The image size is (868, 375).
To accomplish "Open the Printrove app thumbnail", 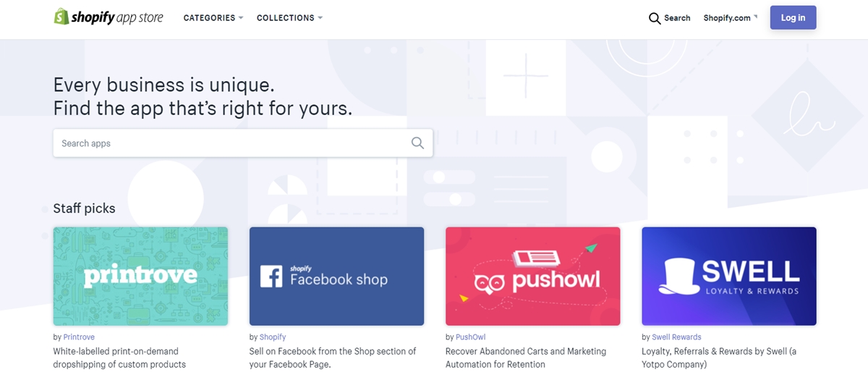I will [x=140, y=276].
